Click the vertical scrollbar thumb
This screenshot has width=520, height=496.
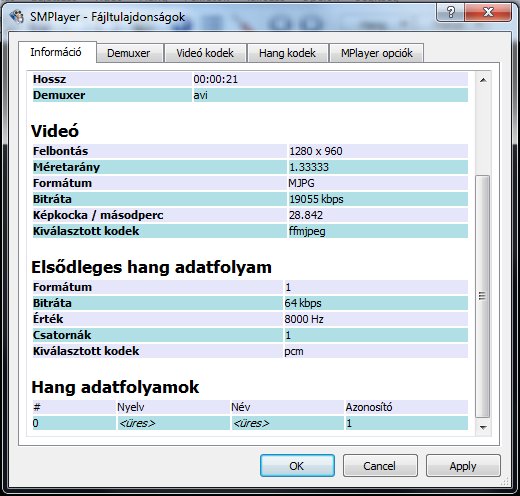click(x=482, y=296)
